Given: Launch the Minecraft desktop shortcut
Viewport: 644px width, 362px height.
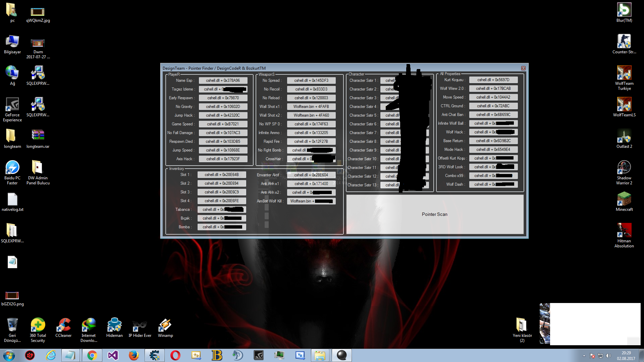Looking at the screenshot, I should point(624,201).
